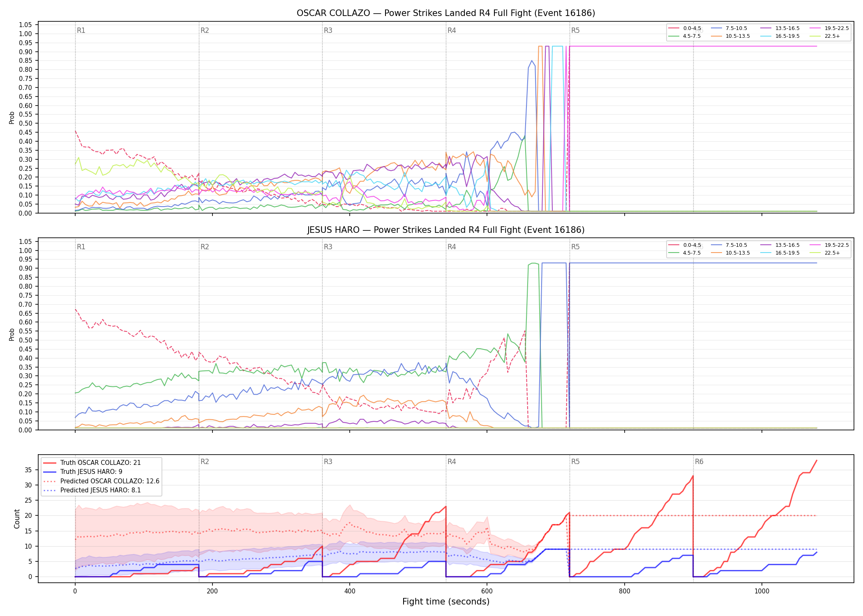Click the R5 round marker in the Jesus Haro chart
This screenshot has width=863, height=616.
[575, 247]
